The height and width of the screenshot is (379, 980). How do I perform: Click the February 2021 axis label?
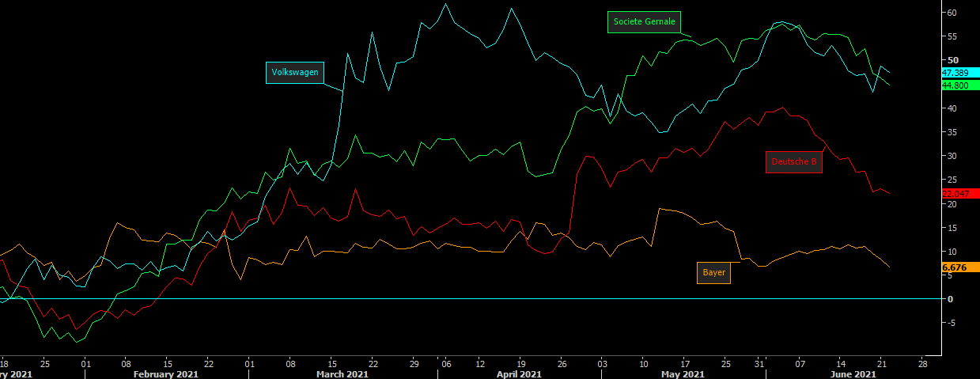[165, 373]
